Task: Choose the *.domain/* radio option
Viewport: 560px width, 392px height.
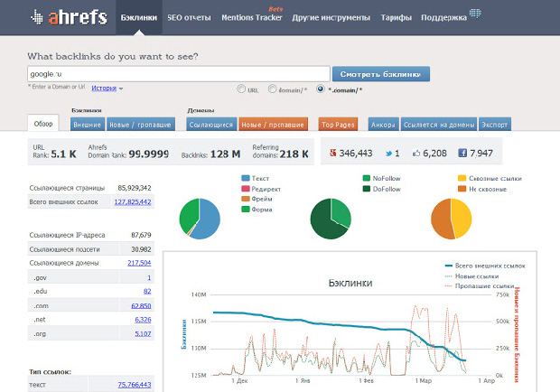Action: point(321,89)
